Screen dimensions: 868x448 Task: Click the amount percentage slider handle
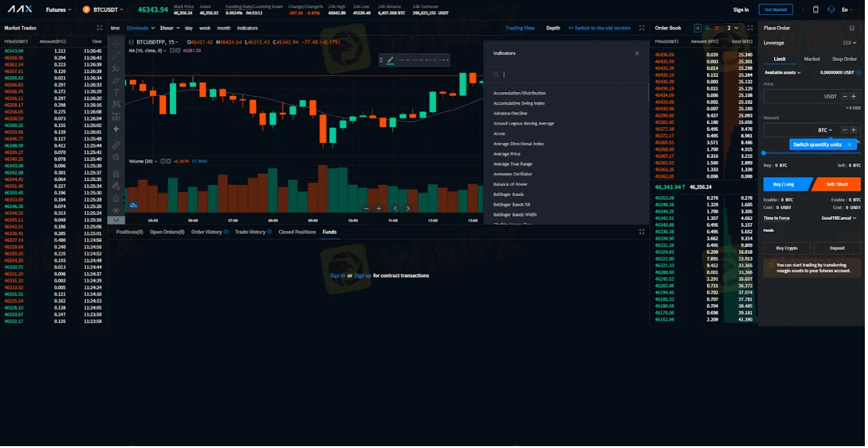pyautogui.click(x=763, y=153)
